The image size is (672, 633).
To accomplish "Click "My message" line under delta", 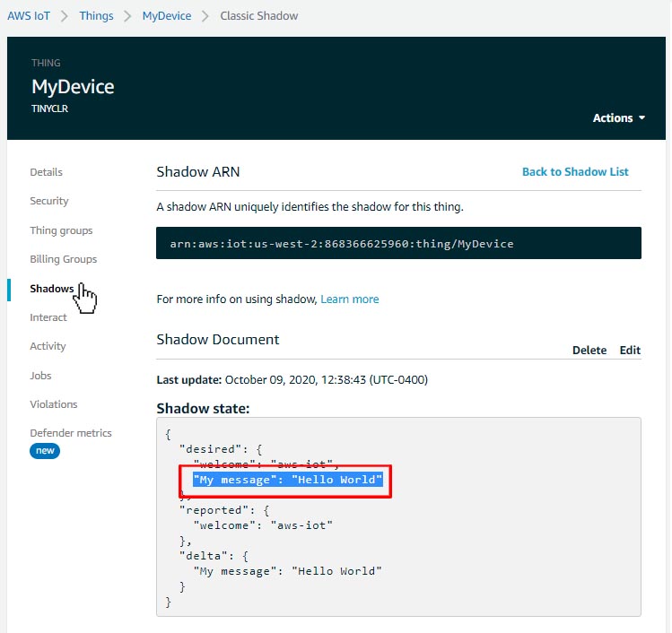I will coord(287,571).
